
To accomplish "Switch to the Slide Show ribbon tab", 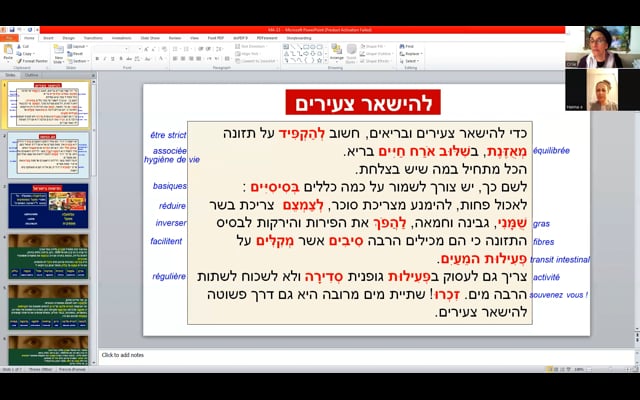I will tap(150, 38).
